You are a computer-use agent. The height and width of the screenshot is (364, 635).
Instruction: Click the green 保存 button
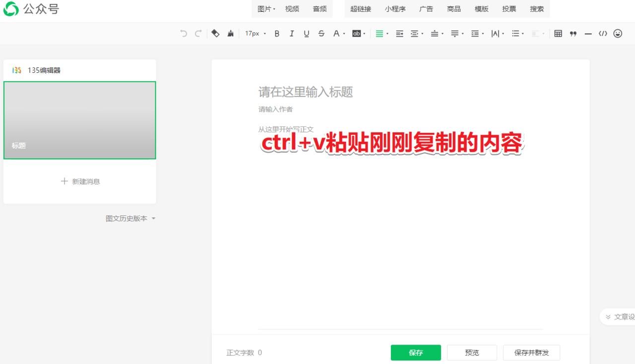click(x=416, y=353)
